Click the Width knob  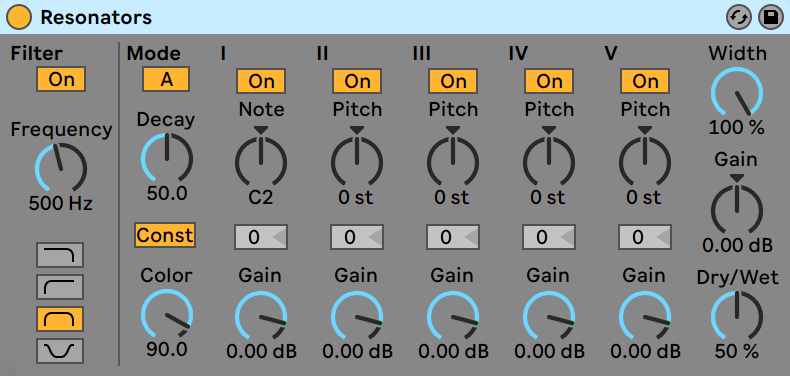[737, 93]
